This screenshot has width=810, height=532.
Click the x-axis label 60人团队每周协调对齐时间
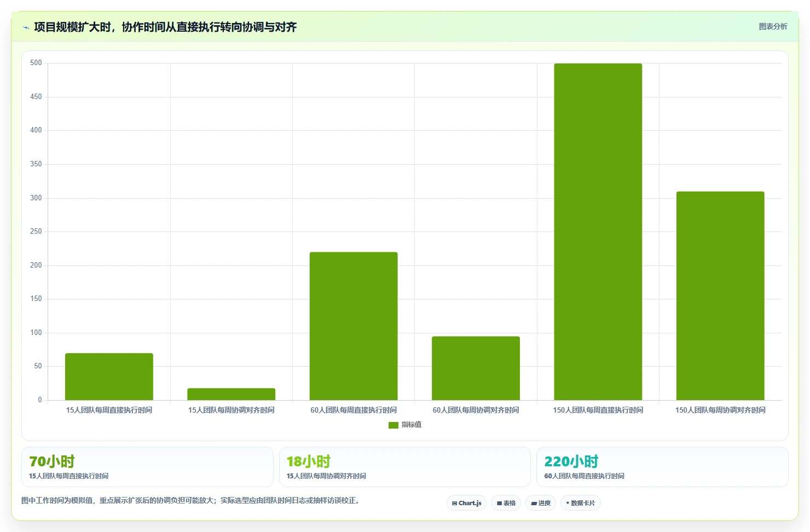tap(476, 410)
